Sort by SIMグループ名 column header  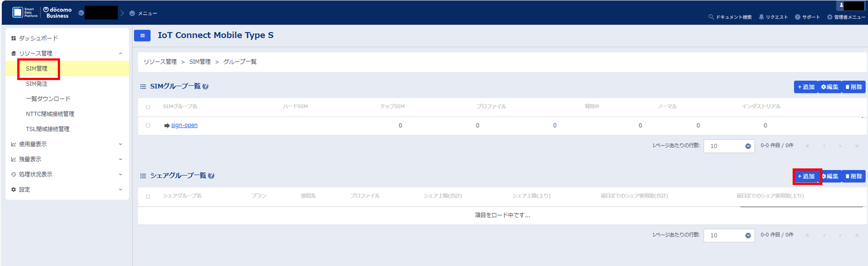[180, 107]
